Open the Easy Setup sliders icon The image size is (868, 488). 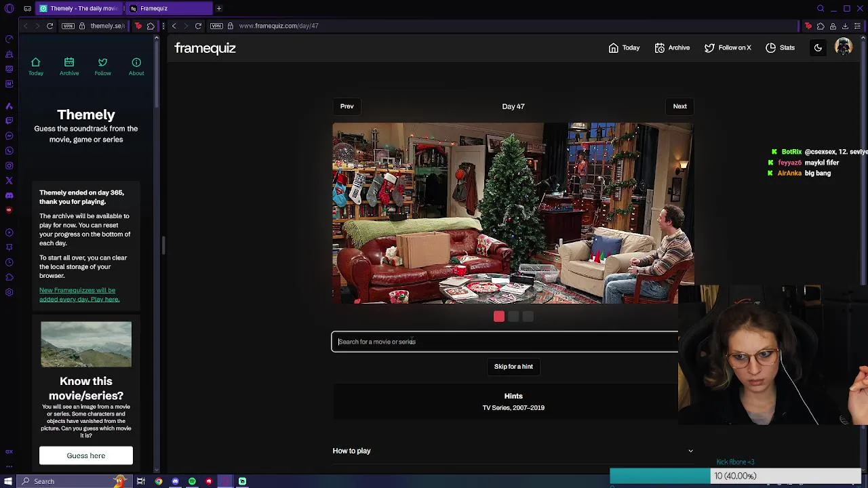point(858,26)
